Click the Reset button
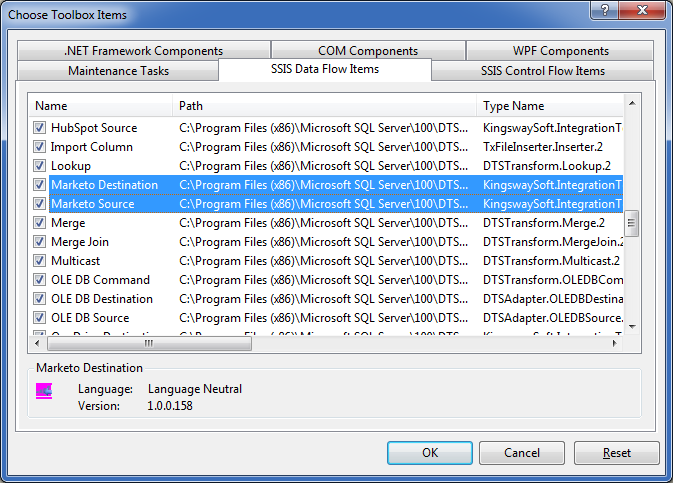 tap(616, 453)
